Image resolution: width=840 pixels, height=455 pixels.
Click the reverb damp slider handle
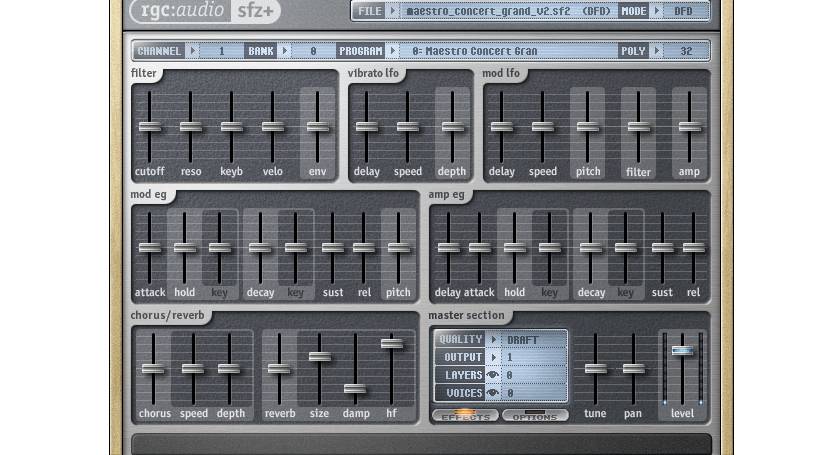(355, 389)
